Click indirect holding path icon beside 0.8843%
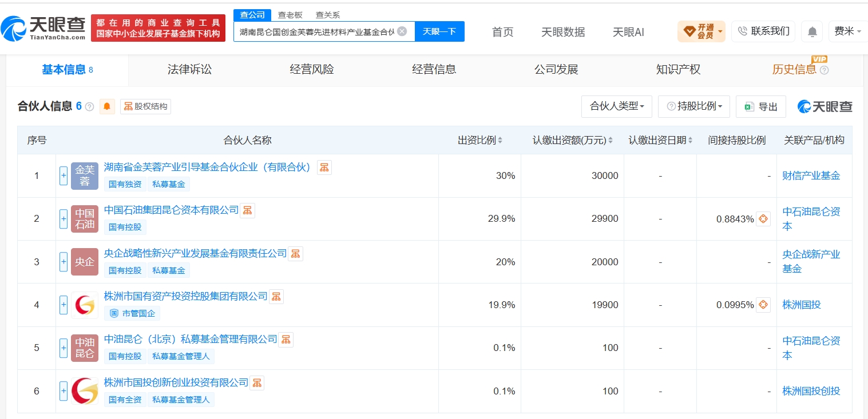Viewport: 868px width, 419px height. click(x=763, y=219)
